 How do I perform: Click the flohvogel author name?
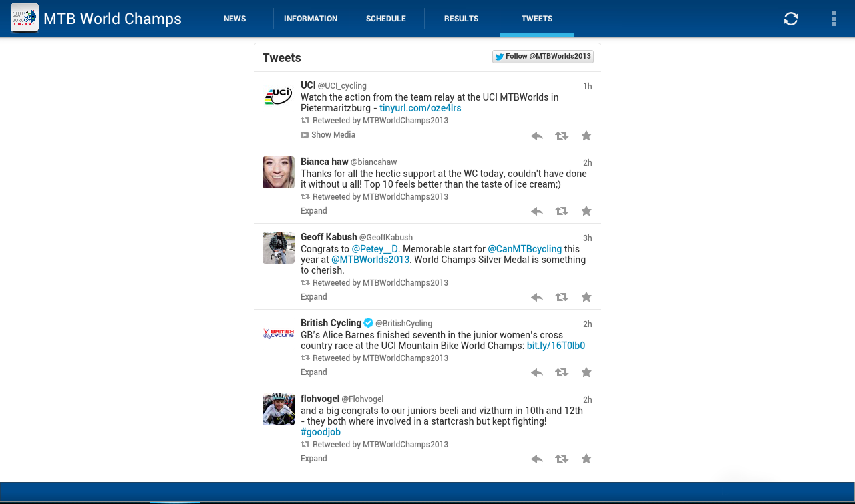click(320, 399)
